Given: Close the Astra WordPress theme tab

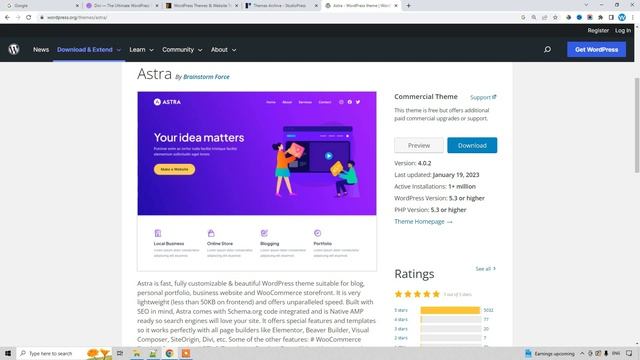Looking at the screenshot, I should [396, 6].
